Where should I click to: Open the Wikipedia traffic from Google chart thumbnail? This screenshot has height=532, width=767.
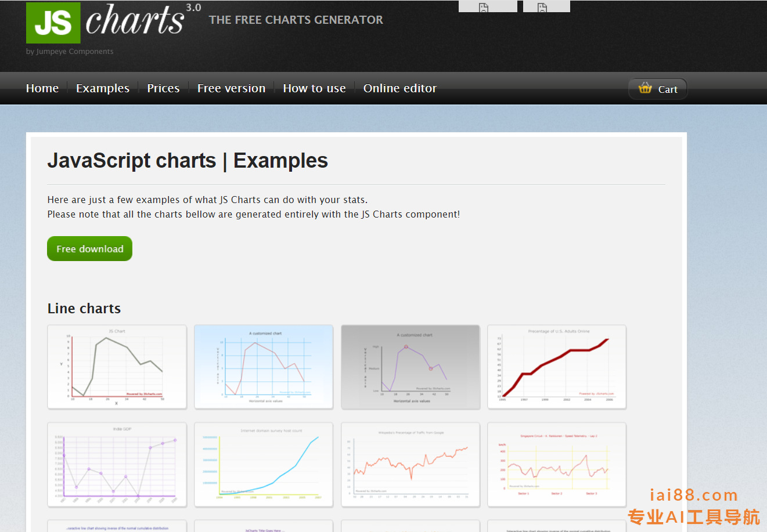point(410,465)
